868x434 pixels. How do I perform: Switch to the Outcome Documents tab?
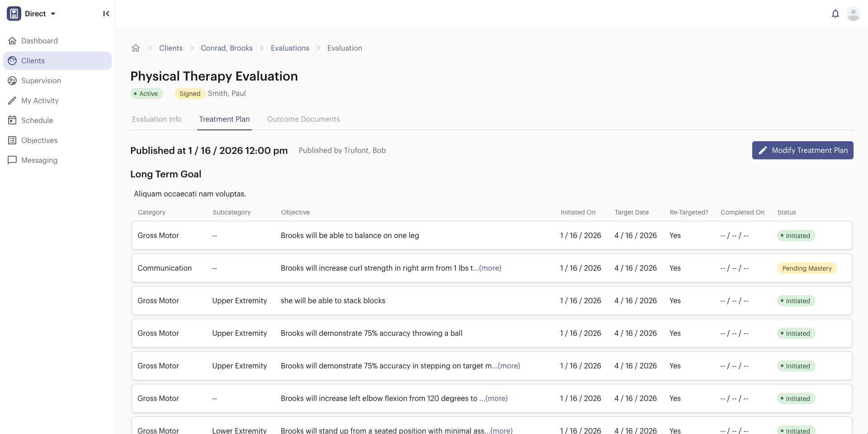[303, 119]
